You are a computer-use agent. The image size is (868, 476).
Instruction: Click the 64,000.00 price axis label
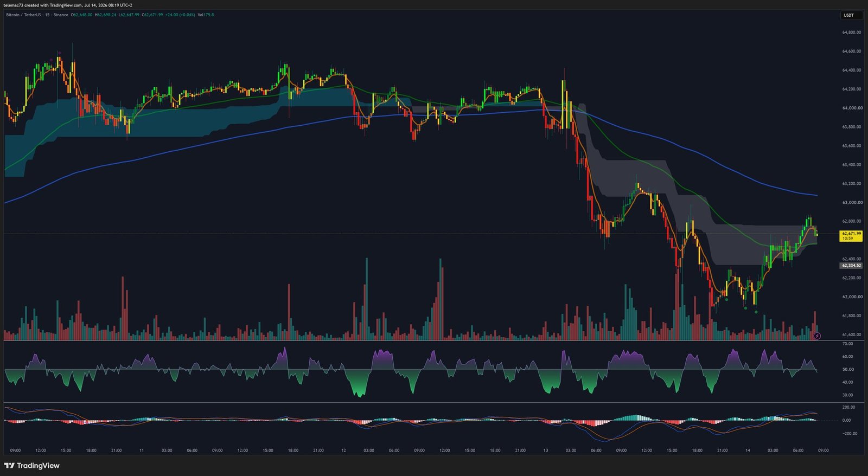click(x=851, y=108)
